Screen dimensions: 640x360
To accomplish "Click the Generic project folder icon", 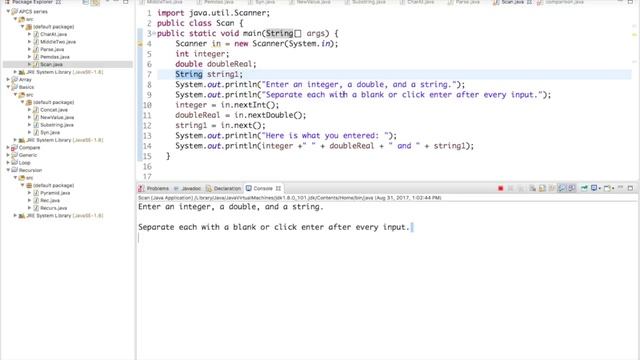I will [15, 155].
